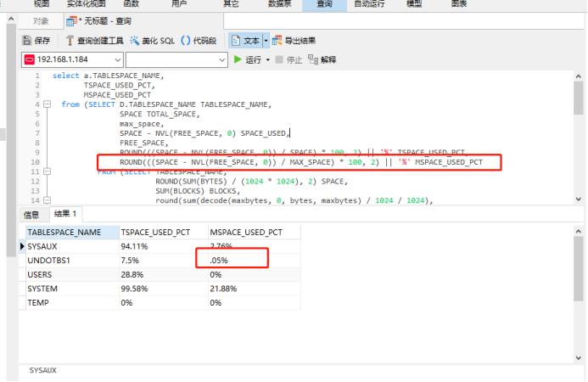Click the TSPACE_USED_PCT column header
588x382 pixels.
click(164, 233)
